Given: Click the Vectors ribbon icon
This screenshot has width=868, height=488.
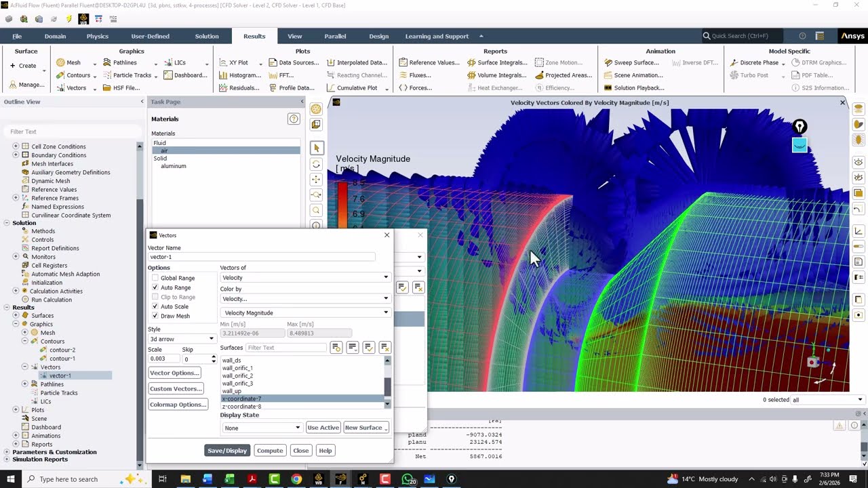Looking at the screenshot, I should pyautogui.click(x=60, y=87).
